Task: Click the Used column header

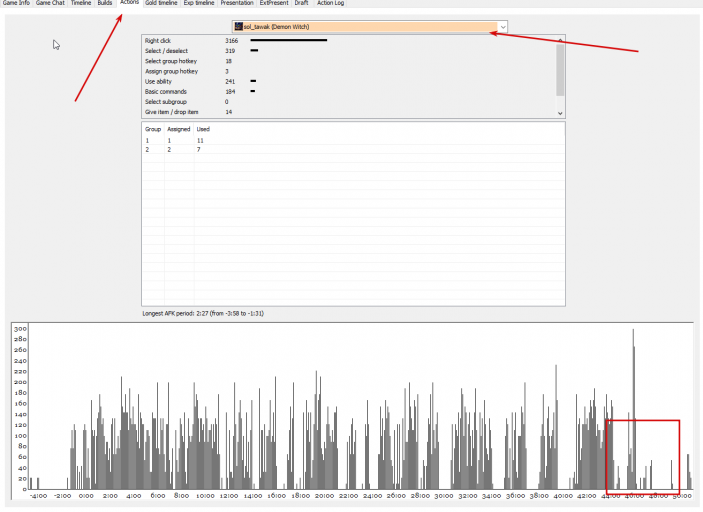Action: click(x=203, y=129)
